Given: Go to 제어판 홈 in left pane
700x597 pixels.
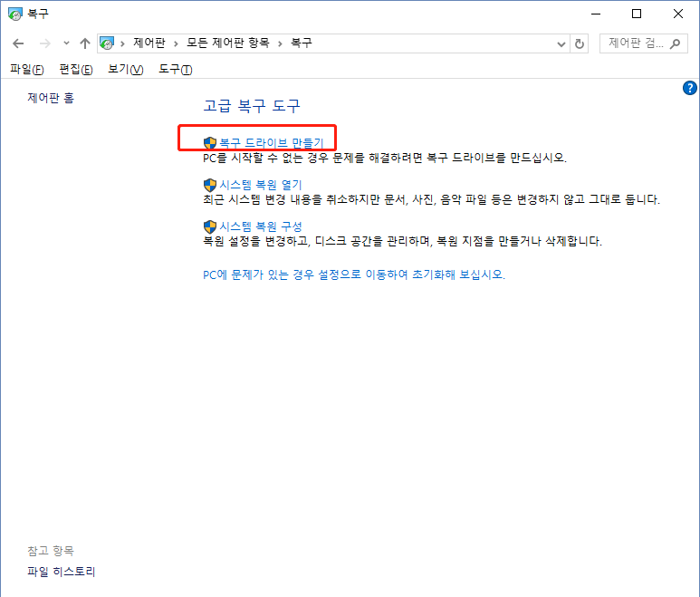Looking at the screenshot, I should [x=51, y=98].
